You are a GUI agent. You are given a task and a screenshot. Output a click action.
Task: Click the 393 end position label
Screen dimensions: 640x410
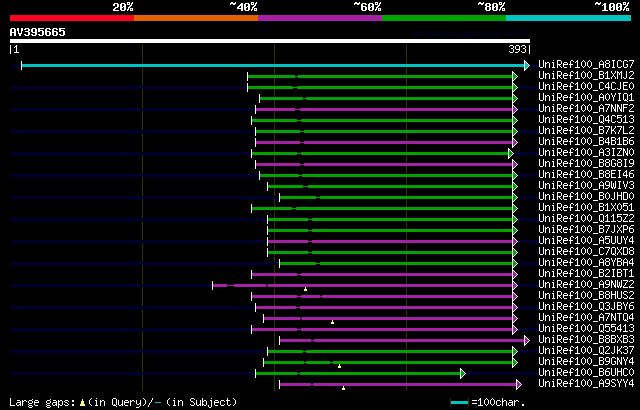coord(517,49)
